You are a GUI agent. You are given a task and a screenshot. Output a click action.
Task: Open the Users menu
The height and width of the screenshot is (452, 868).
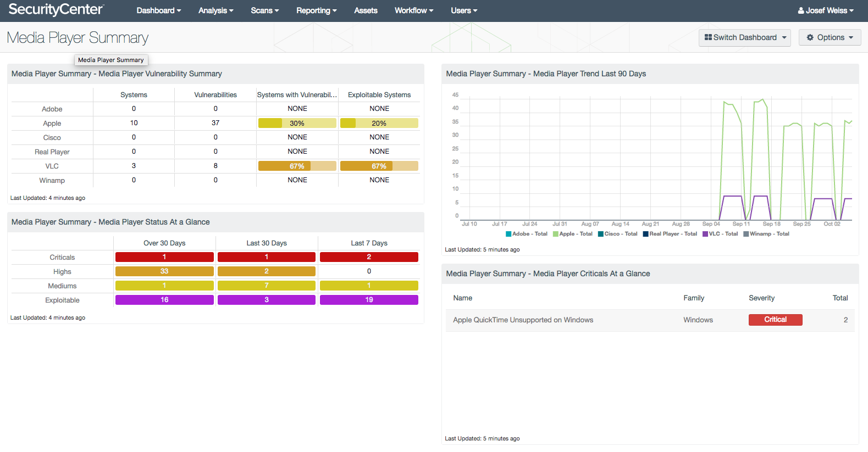(x=464, y=10)
